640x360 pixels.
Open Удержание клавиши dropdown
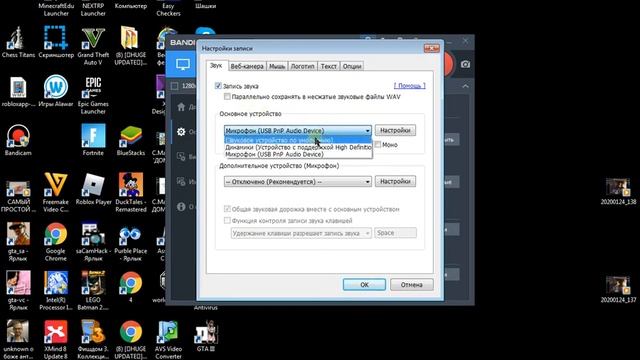point(301,233)
